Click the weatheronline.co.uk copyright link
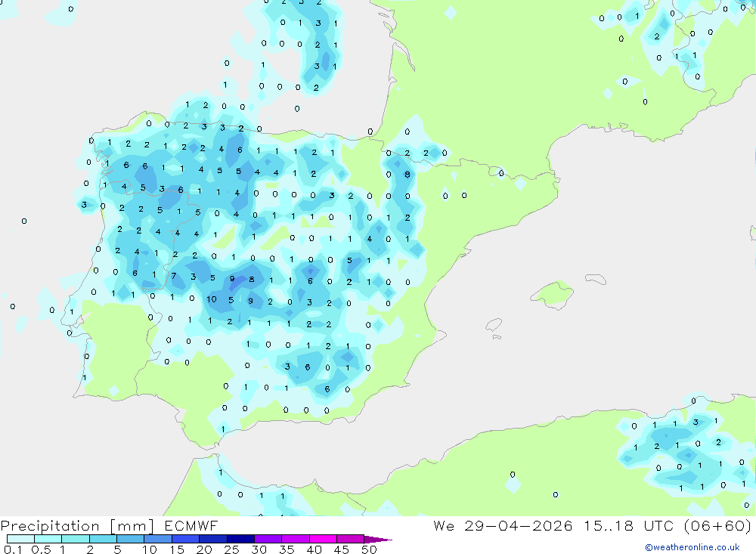Image resolution: width=756 pixels, height=554 pixels. [x=692, y=547]
